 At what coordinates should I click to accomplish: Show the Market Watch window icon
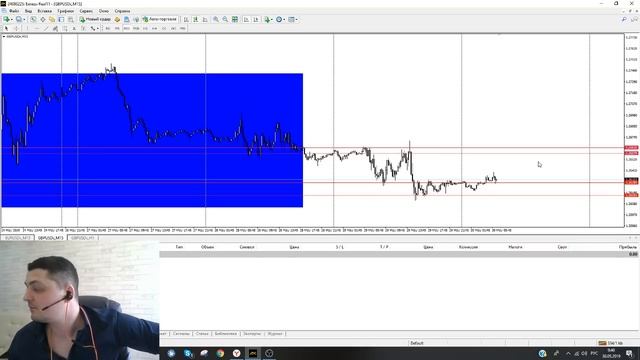click(x=33, y=19)
